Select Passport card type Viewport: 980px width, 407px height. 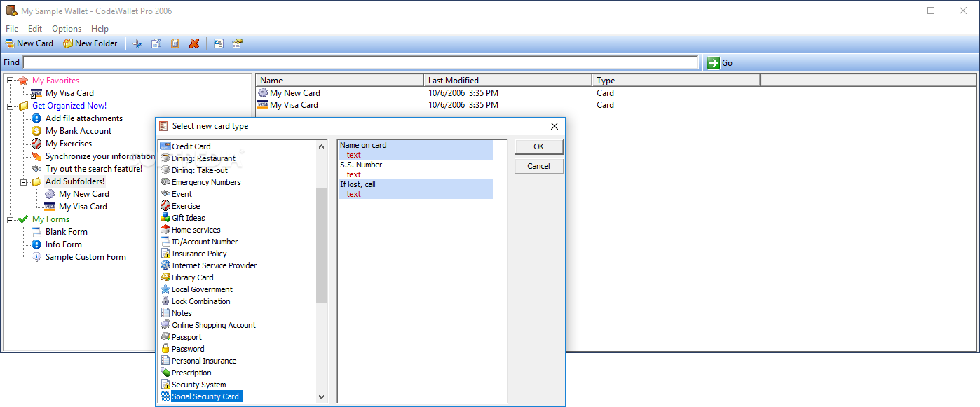pyautogui.click(x=186, y=337)
